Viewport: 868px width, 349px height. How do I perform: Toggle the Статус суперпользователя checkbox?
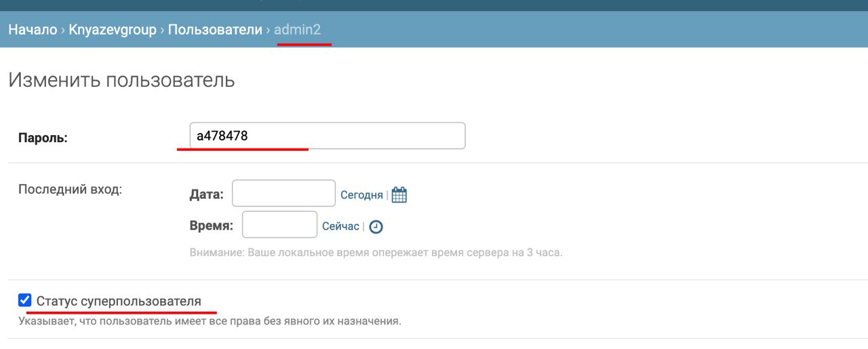[25, 300]
